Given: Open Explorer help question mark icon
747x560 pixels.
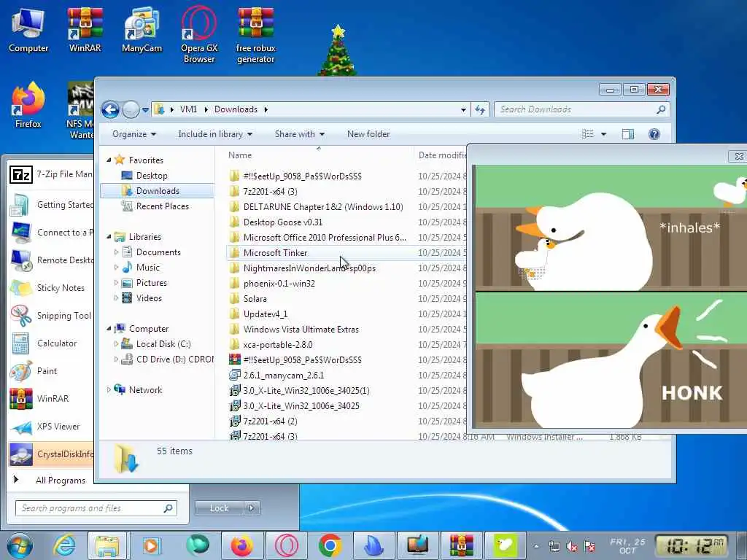Looking at the screenshot, I should coord(654,134).
